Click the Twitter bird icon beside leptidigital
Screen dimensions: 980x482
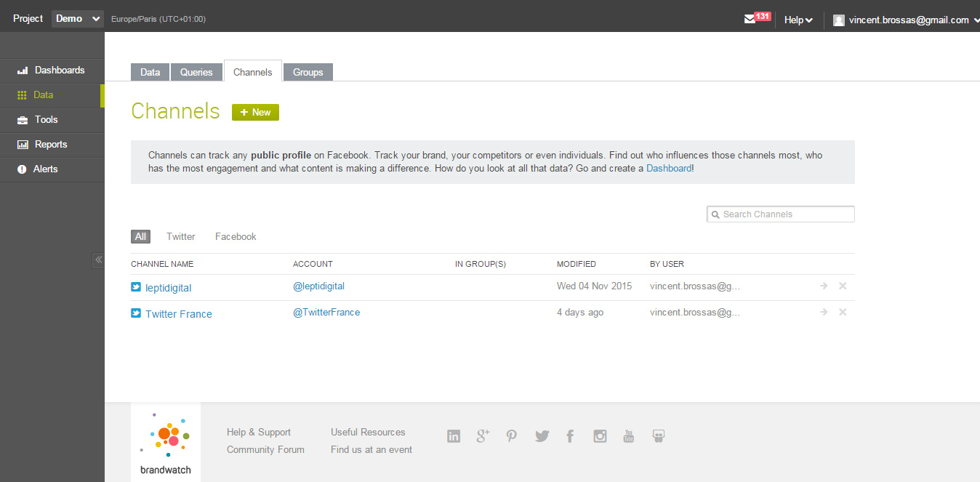pos(136,287)
